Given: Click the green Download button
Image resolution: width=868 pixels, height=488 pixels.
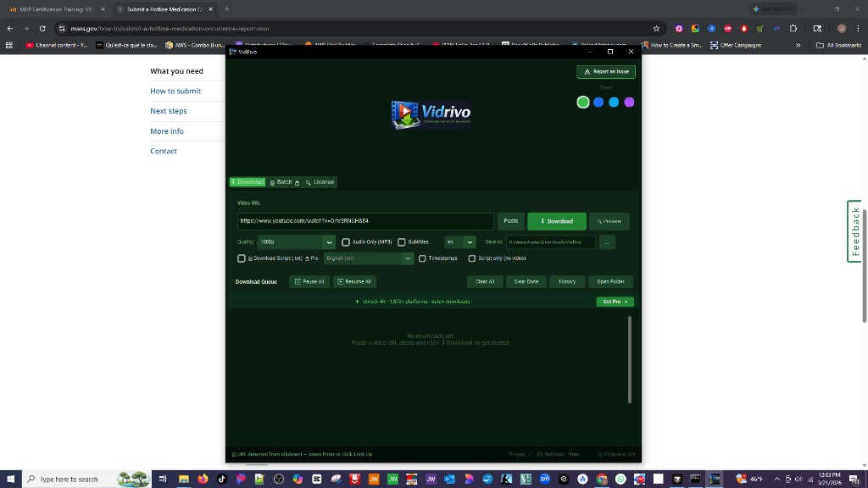Looking at the screenshot, I should pos(557,221).
